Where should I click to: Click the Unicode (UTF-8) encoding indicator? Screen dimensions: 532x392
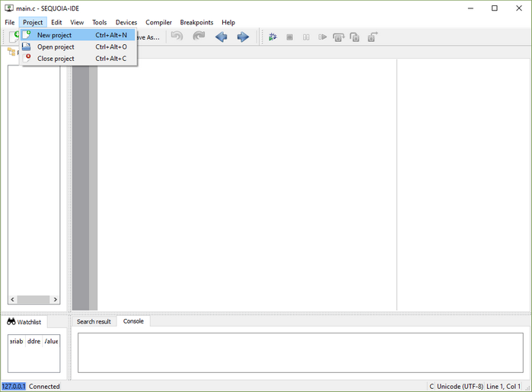pos(460,386)
